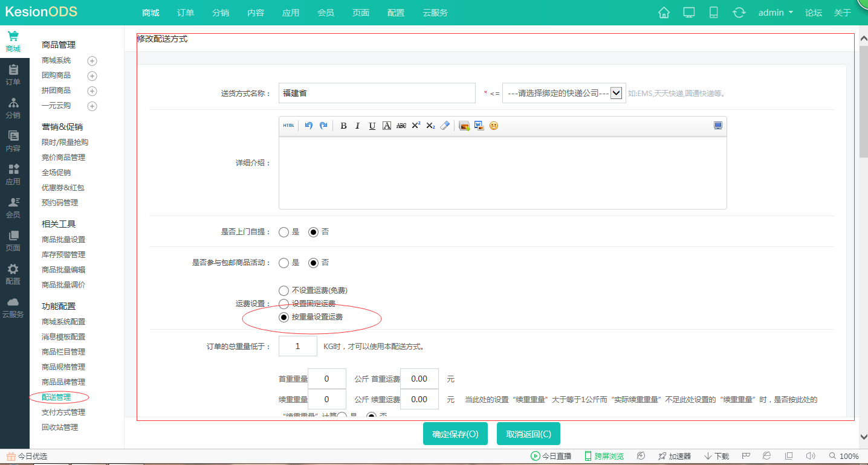Screen dimensions: 868x465
Task: Click the 首重运费 amount field
Action: [419, 379]
